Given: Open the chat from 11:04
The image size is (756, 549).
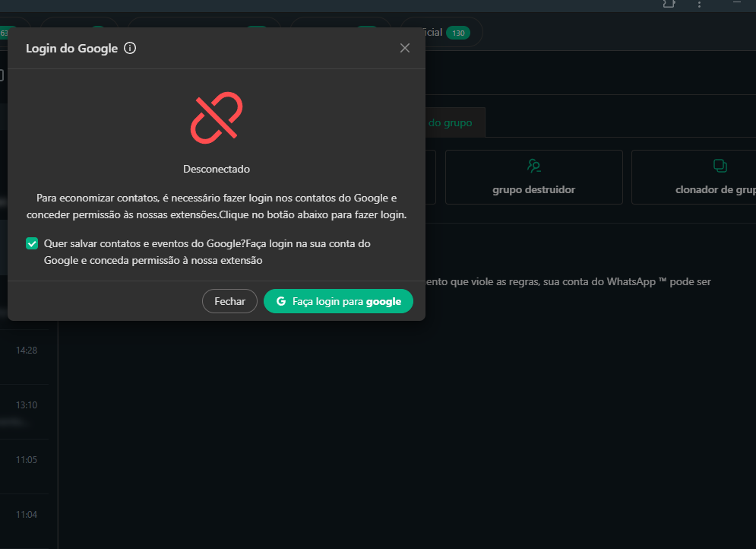Looking at the screenshot, I should (x=24, y=521).
